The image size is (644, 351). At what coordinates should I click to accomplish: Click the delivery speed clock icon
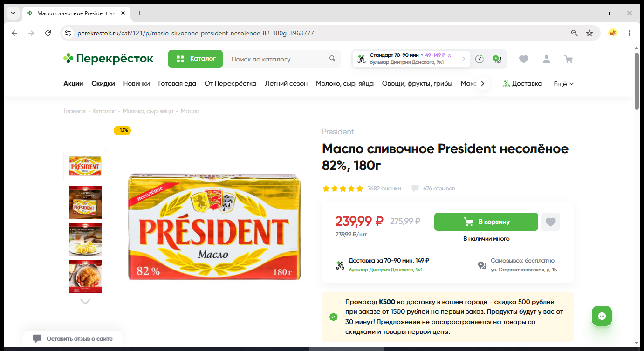pos(480,59)
